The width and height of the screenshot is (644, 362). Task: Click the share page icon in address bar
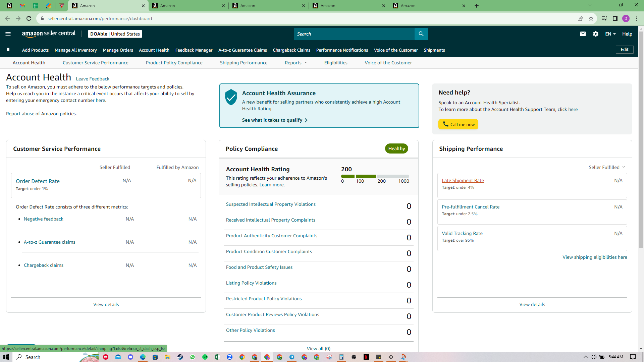click(580, 18)
